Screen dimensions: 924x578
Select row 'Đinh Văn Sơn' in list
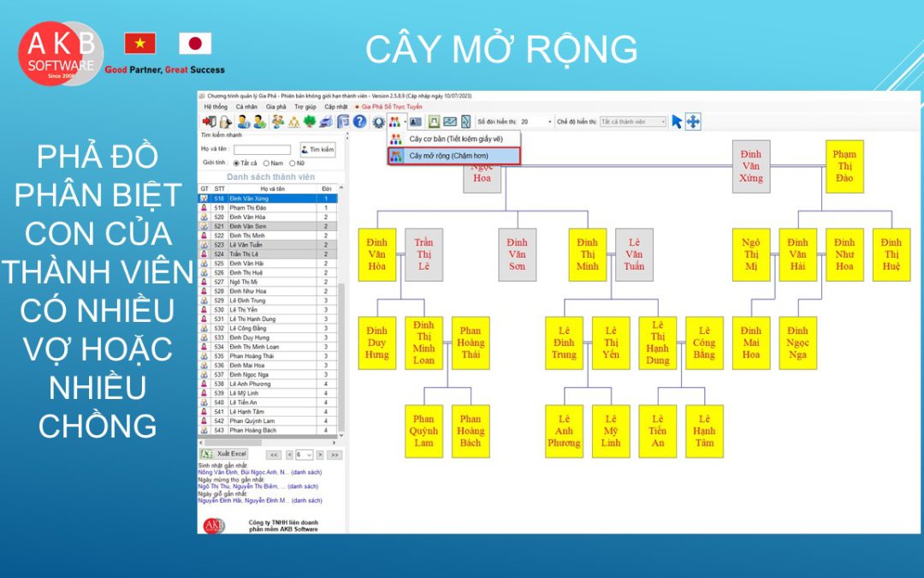(268, 226)
